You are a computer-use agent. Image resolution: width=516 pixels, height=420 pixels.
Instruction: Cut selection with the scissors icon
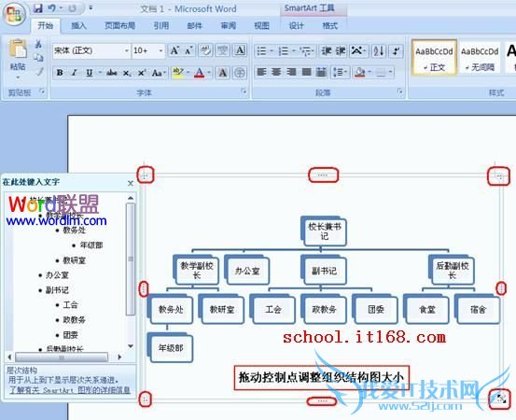point(38,43)
